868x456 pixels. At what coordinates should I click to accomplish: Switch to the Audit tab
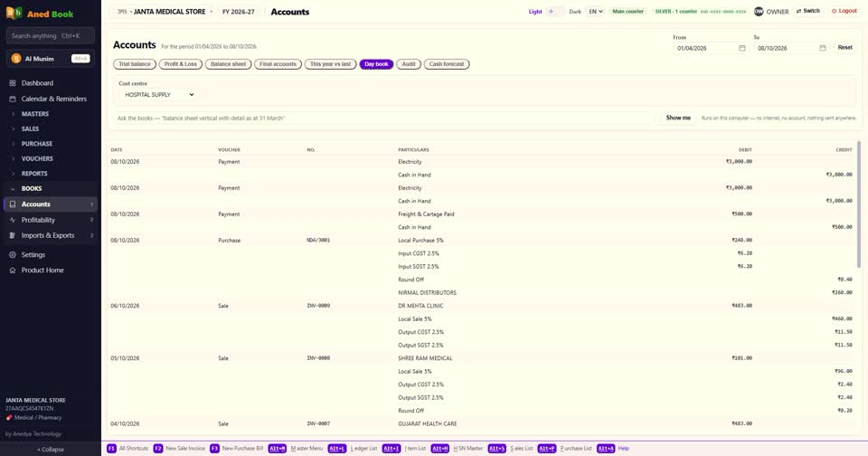pyautogui.click(x=409, y=64)
